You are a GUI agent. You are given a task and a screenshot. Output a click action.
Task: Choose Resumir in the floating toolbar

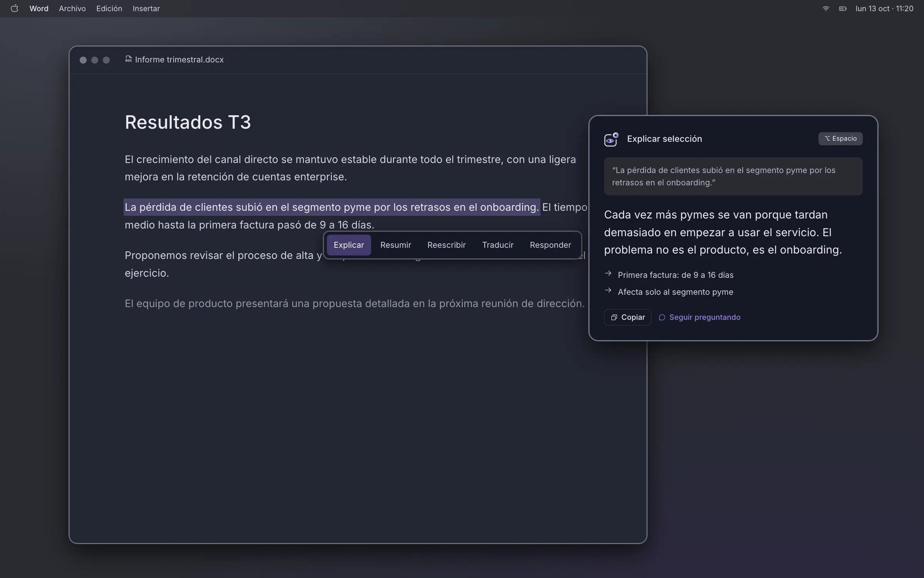tap(396, 245)
